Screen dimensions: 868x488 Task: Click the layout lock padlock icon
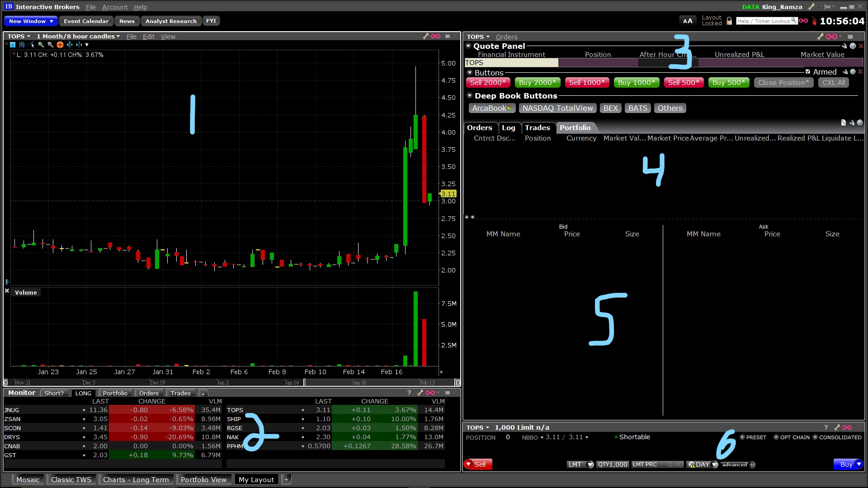729,21
